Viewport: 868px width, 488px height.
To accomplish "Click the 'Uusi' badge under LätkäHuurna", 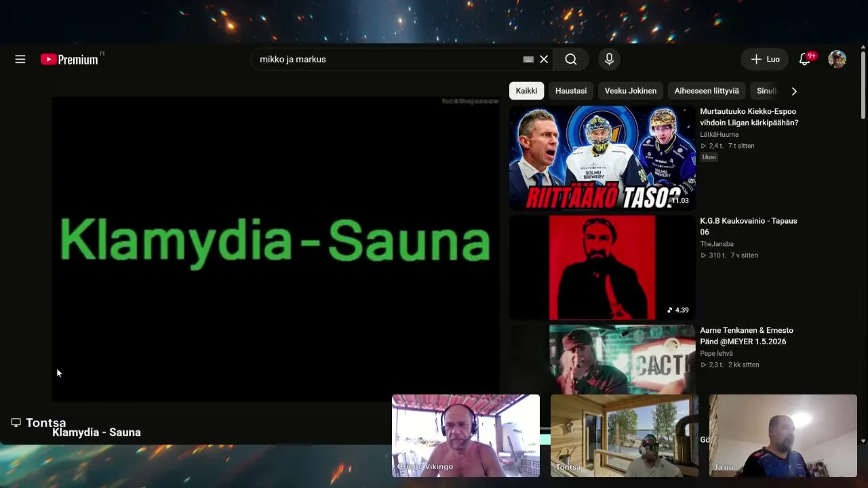I will 709,157.
